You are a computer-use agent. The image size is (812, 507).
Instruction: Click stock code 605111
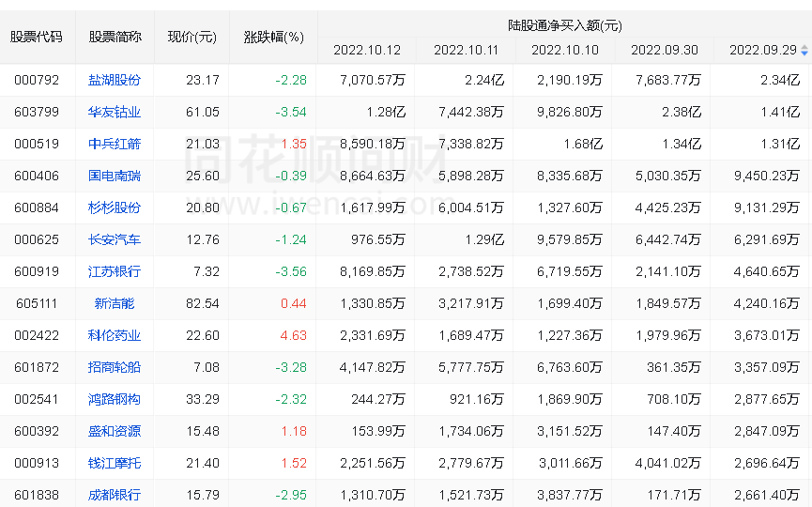(x=37, y=303)
